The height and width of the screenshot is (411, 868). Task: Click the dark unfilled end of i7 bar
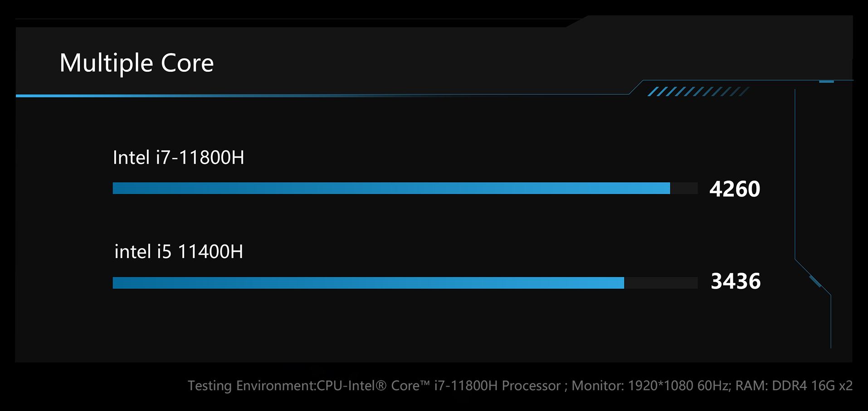click(x=684, y=188)
